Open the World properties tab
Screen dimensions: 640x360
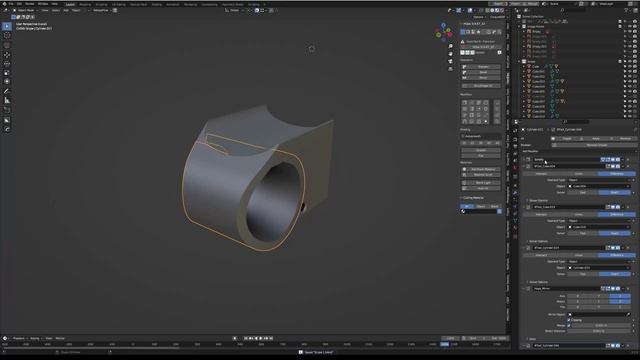[x=515, y=168]
